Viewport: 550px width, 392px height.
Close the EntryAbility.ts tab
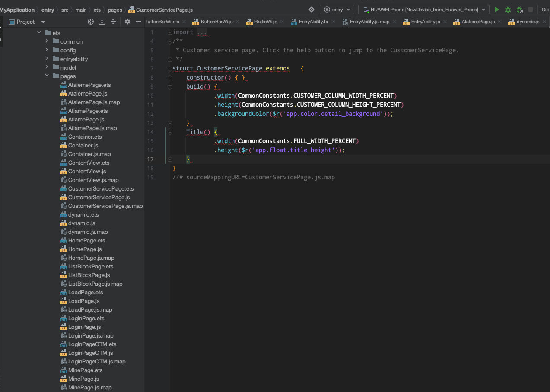[333, 22]
